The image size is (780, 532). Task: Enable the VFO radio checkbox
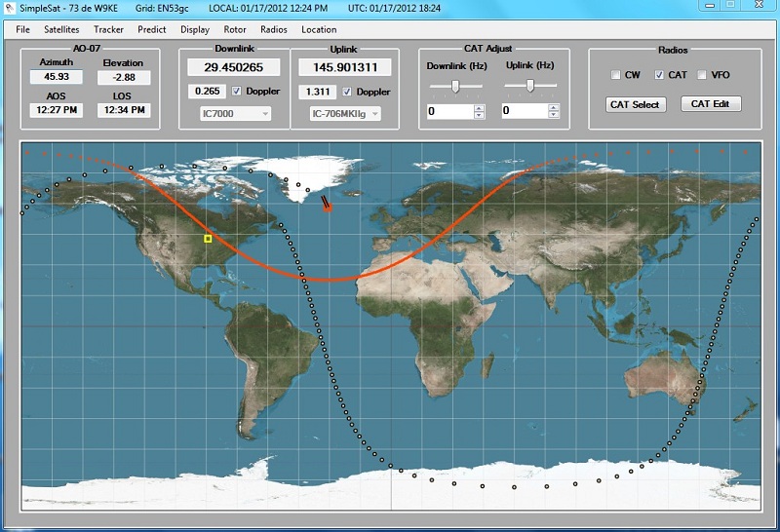[702, 75]
